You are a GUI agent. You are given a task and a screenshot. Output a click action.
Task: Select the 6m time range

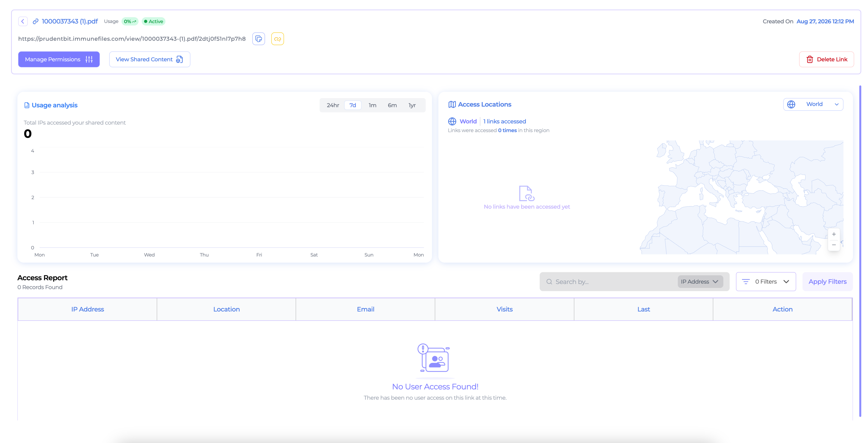[392, 105]
